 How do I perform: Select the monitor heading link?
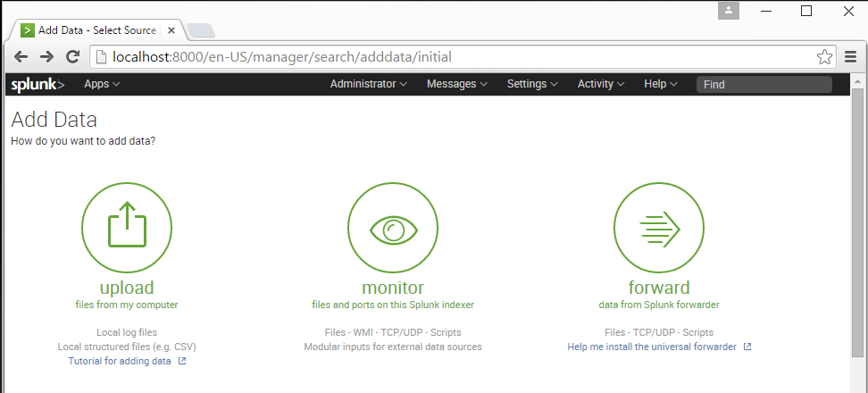tap(393, 288)
